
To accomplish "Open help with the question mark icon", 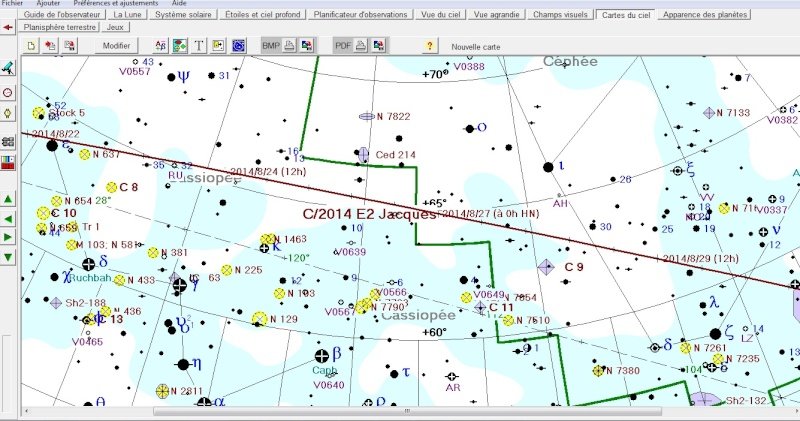I will pos(430,46).
